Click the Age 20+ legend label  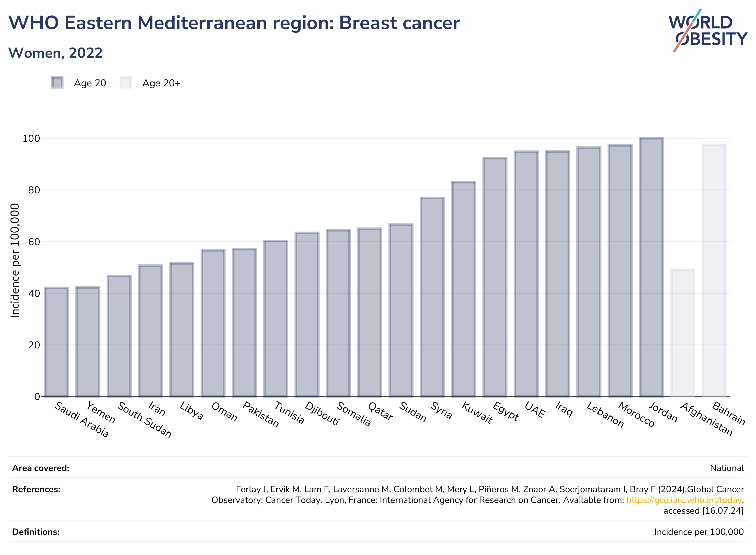[x=161, y=83]
